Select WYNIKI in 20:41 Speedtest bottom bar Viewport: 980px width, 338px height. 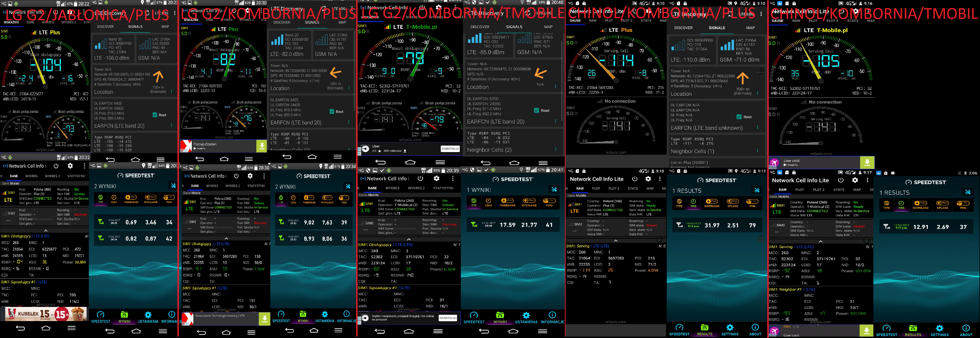point(500,317)
